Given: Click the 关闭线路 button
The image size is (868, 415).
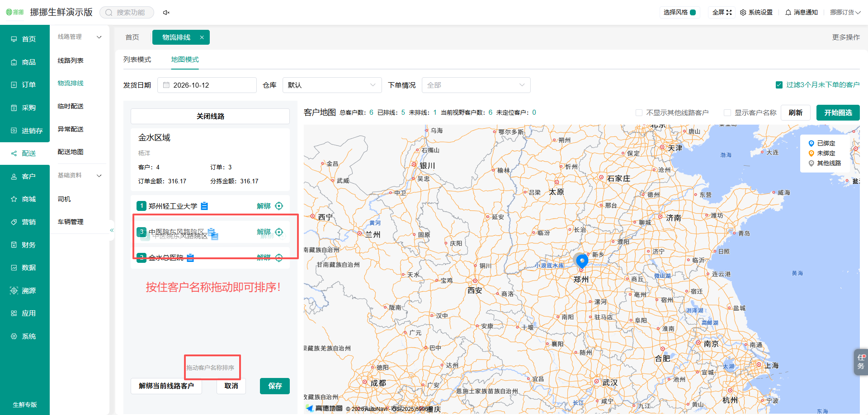Looking at the screenshot, I should [x=210, y=116].
